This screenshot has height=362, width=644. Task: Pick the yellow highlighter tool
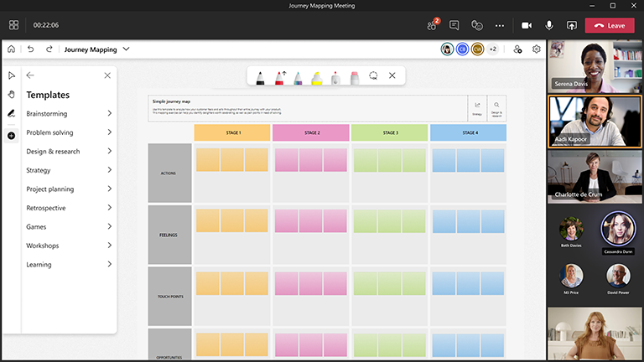(317, 77)
